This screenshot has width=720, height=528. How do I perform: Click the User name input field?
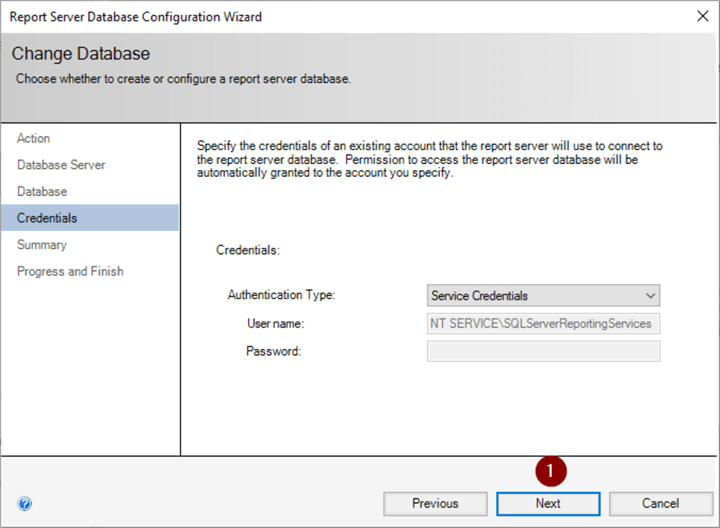pos(543,324)
